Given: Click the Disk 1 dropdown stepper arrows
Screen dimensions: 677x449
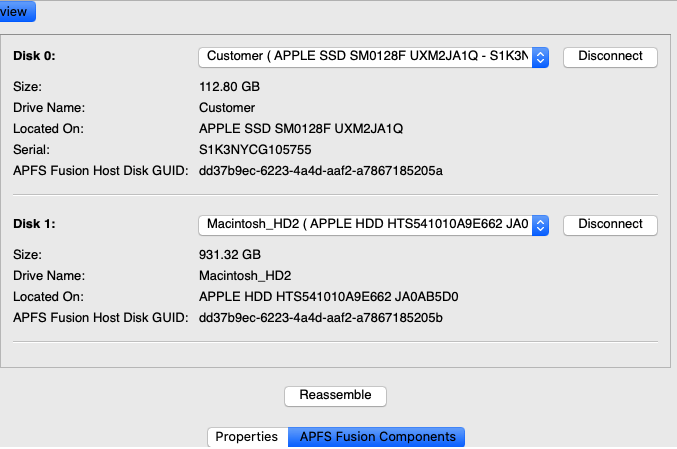Looking at the screenshot, I should [540, 225].
